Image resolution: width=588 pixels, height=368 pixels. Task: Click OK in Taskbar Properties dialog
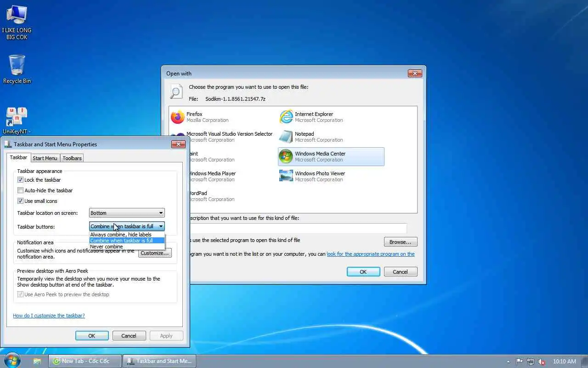pos(92,336)
